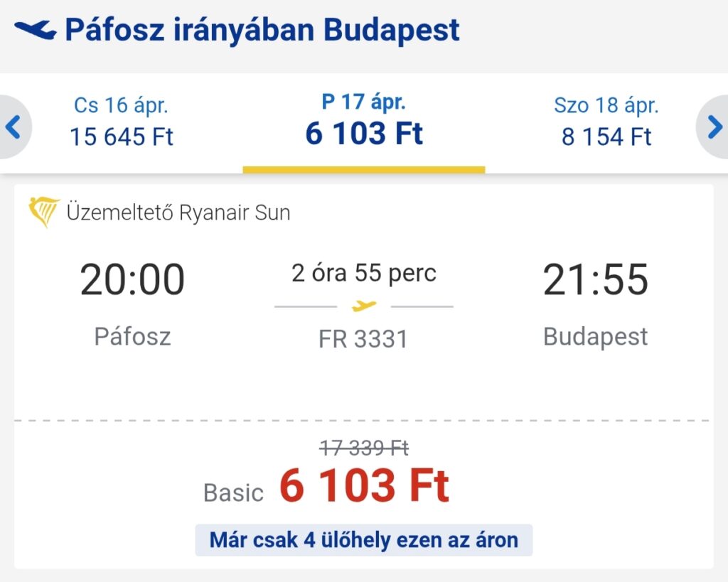Screen dimensions: 728x582
Task: Click the 21:55 arrival time
Action: (596, 279)
